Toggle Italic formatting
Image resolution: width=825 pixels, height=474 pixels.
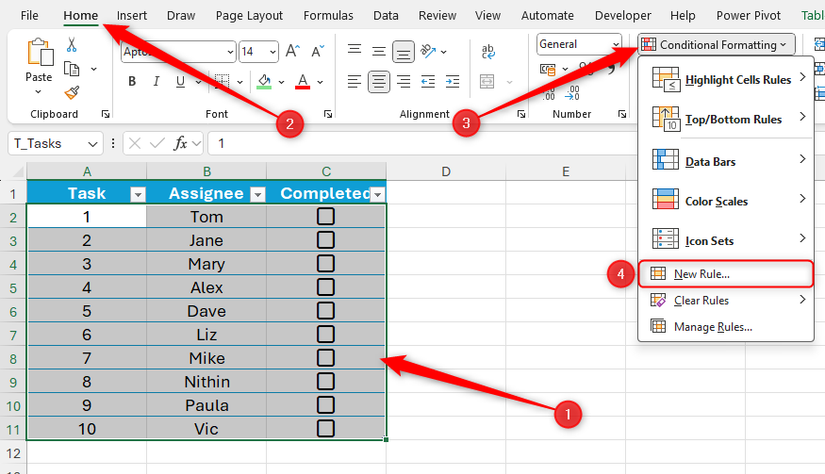click(157, 82)
